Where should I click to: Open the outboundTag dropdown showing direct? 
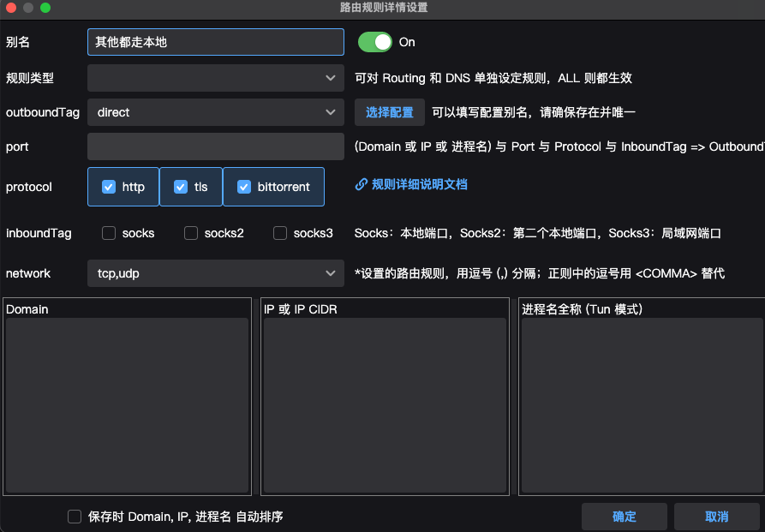coord(215,112)
